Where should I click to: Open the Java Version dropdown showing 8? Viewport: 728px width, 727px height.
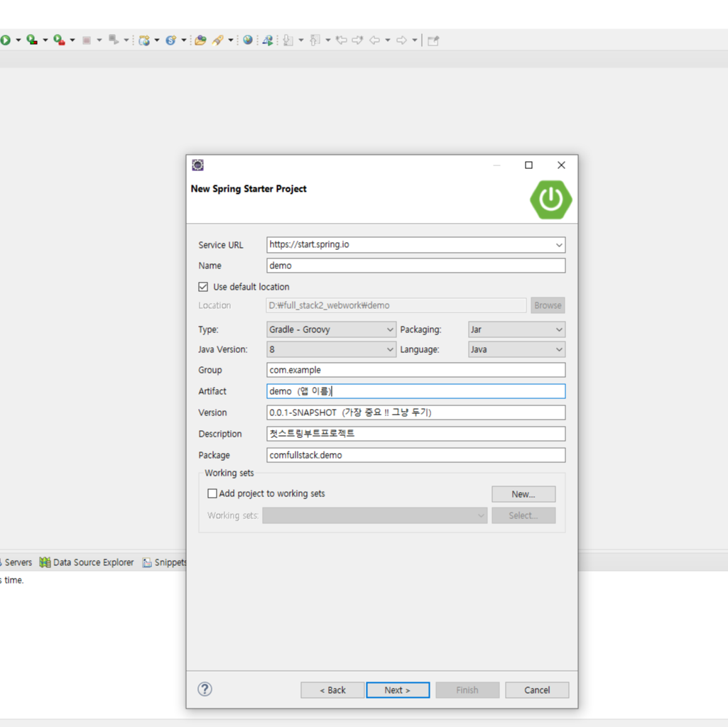331,349
